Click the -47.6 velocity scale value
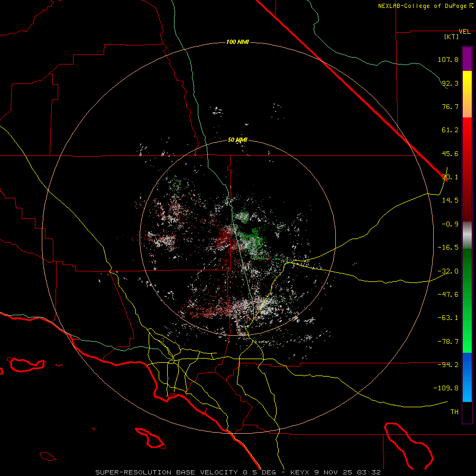Viewport: 476px width, 476px height. click(x=448, y=294)
